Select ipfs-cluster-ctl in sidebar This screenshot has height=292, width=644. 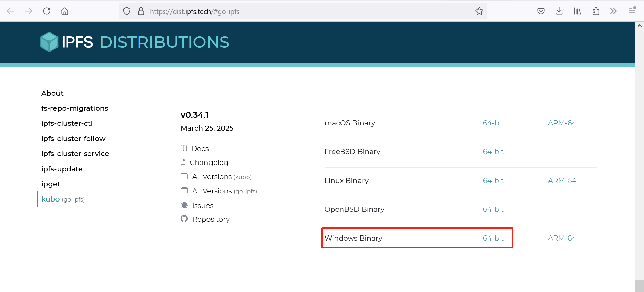[x=67, y=123]
